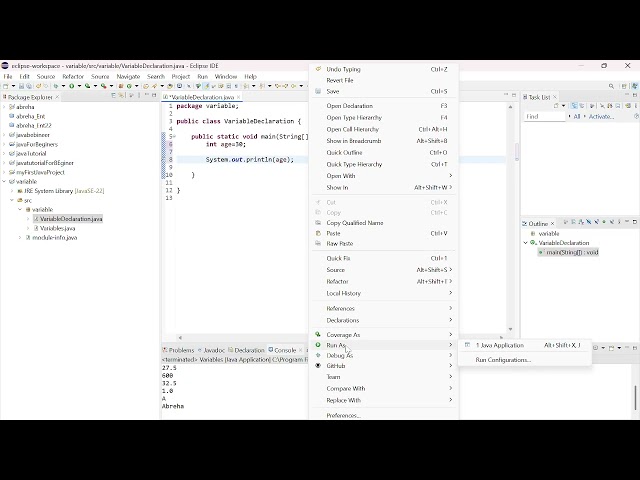640x480 pixels.
Task: Choose Open Declaration from context menu
Action: coord(384,106)
